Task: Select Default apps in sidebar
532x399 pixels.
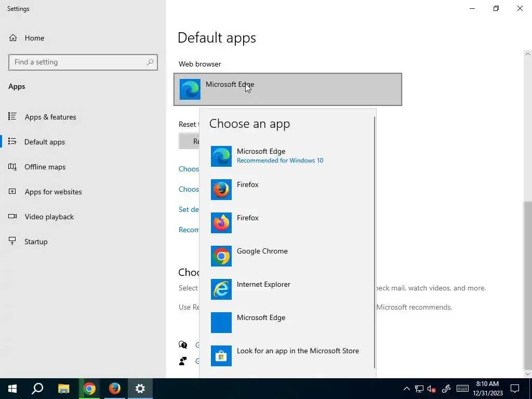Action: click(x=83, y=142)
